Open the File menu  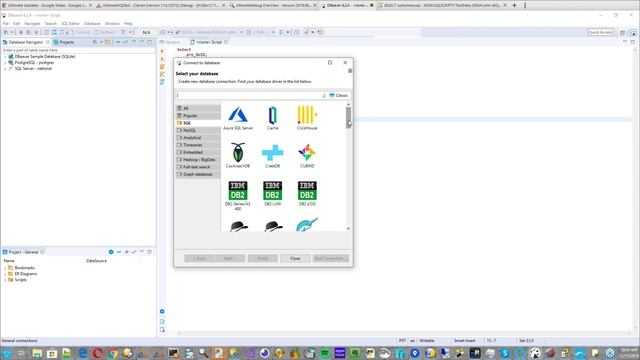[6, 24]
